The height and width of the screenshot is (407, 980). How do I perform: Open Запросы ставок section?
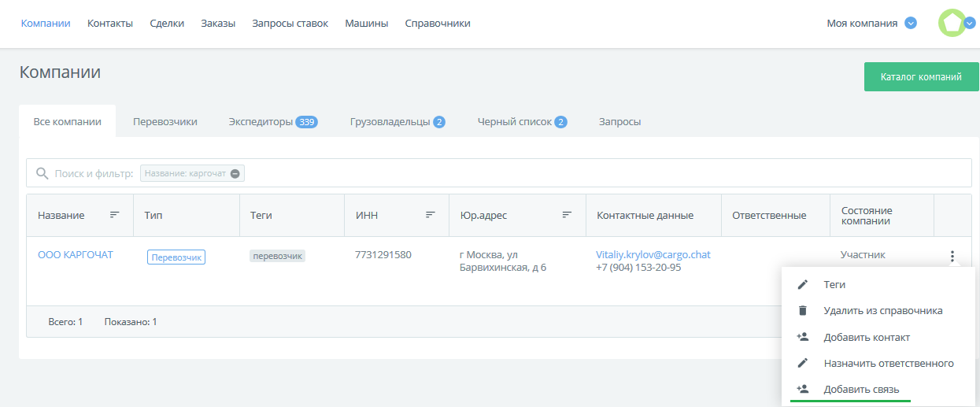coord(290,23)
